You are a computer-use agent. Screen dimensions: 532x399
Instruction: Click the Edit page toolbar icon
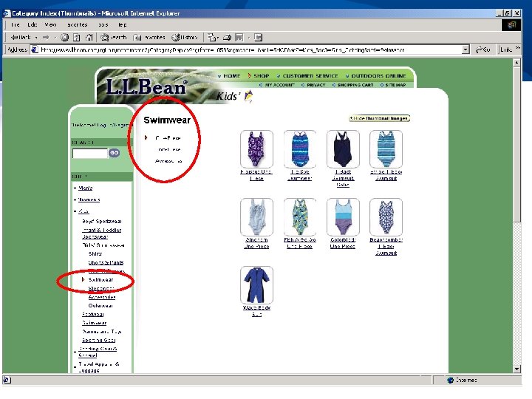coord(239,38)
